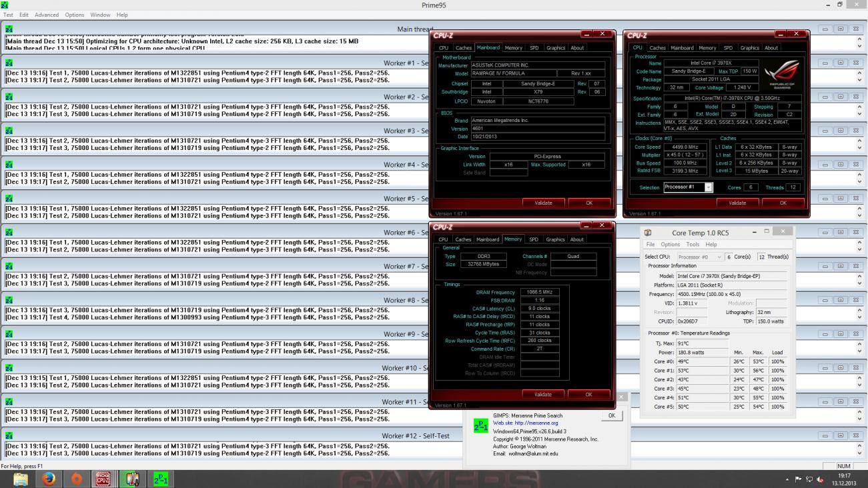Click the Core Speed value 4499.0 MHz

tap(684, 147)
